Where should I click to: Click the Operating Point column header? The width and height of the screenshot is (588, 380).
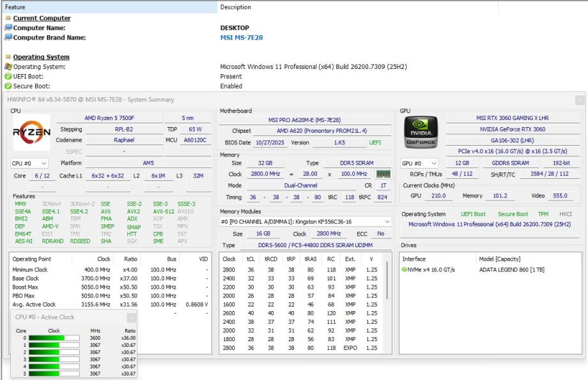(x=33, y=259)
